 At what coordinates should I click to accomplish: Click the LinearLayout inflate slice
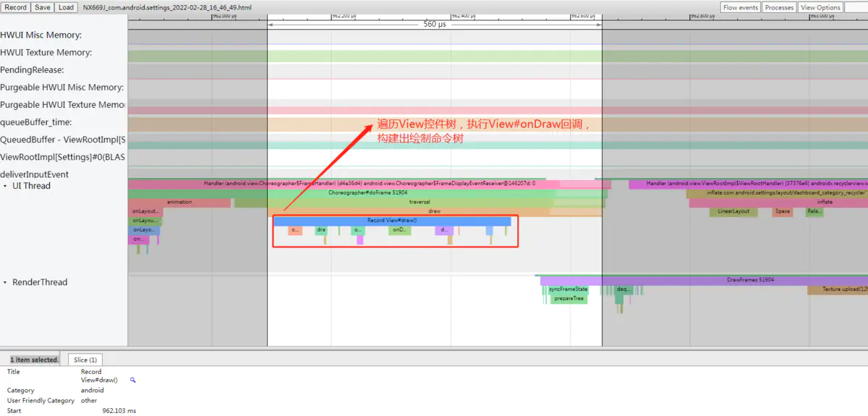(733, 212)
